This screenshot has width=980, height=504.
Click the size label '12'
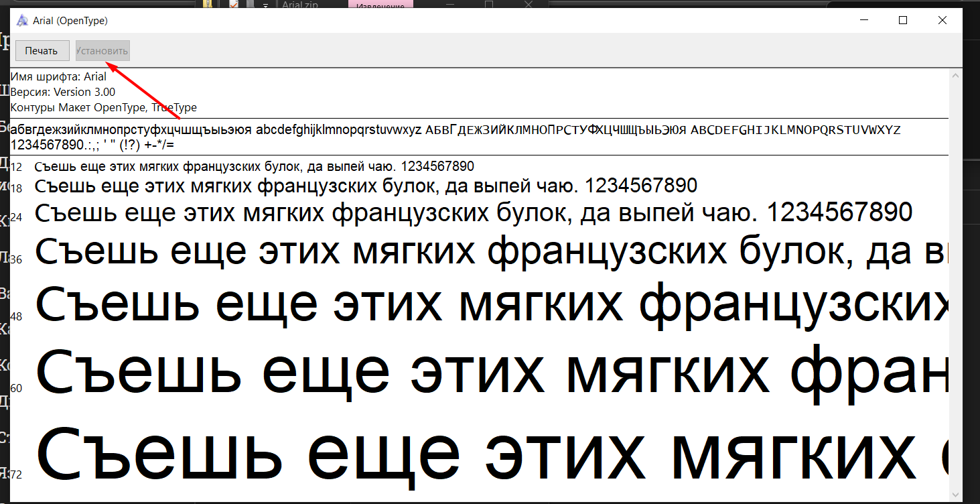(17, 168)
